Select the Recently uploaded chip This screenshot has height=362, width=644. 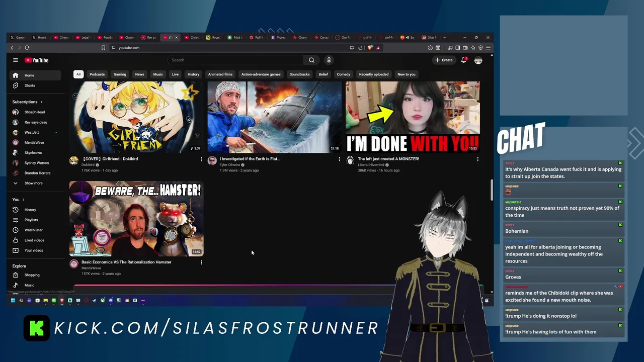(374, 74)
